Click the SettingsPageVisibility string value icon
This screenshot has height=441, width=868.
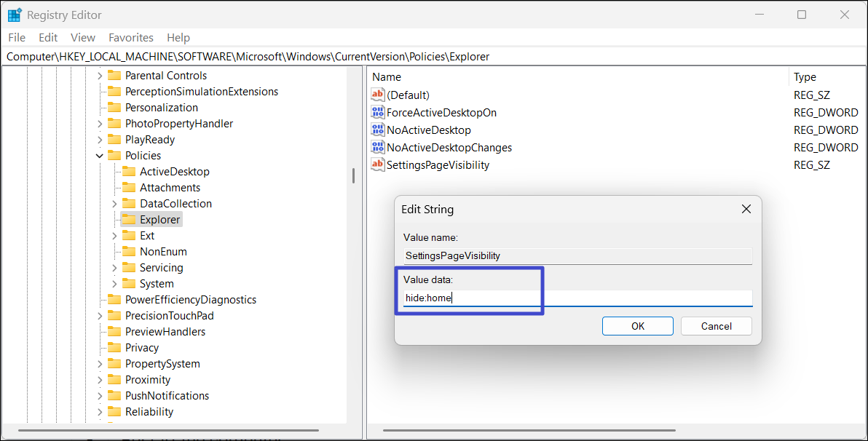pyautogui.click(x=377, y=165)
